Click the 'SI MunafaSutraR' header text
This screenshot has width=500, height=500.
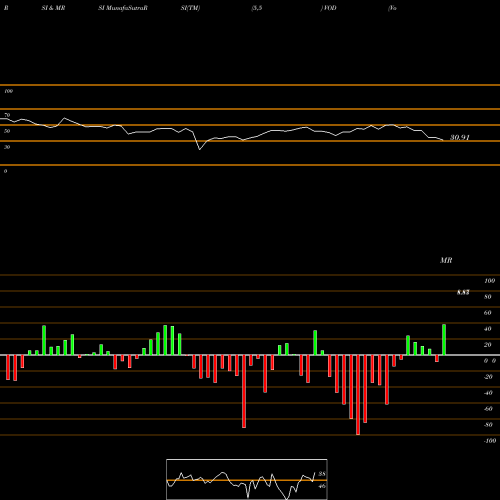(123, 8)
